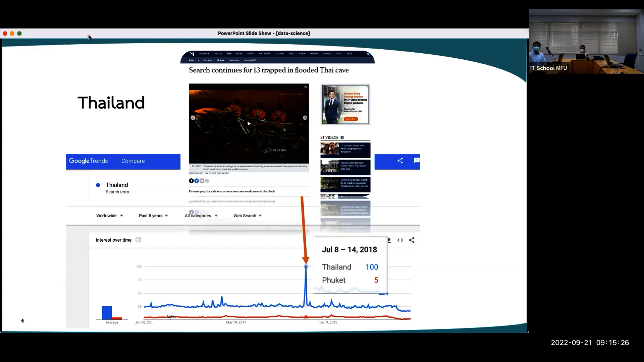Click the red Average bar
The image size is (644, 362).
point(117,318)
